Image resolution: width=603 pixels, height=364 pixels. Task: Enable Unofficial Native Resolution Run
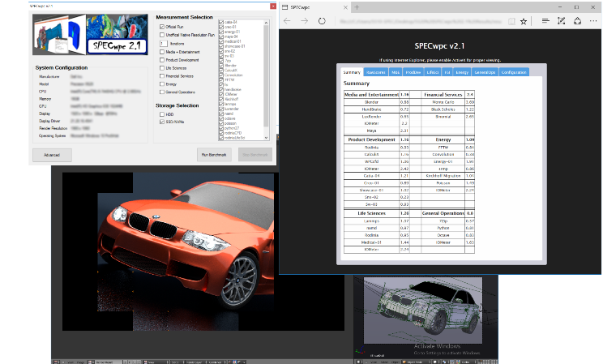162,36
